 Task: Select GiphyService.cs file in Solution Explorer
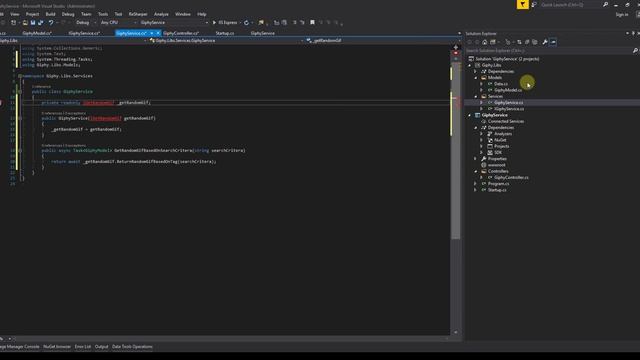coord(509,102)
